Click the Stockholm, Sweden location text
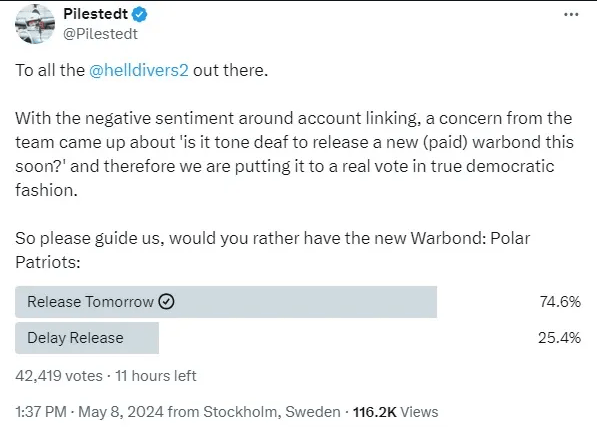 tap(271, 412)
